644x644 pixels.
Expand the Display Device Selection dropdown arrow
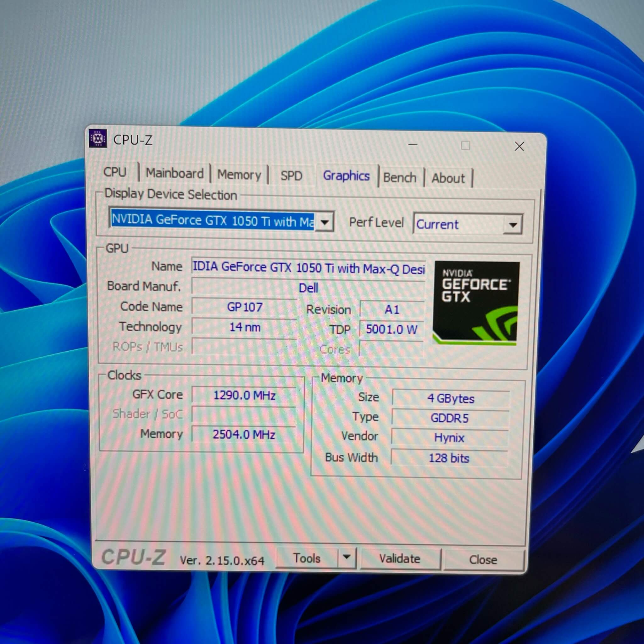click(324, 222)
